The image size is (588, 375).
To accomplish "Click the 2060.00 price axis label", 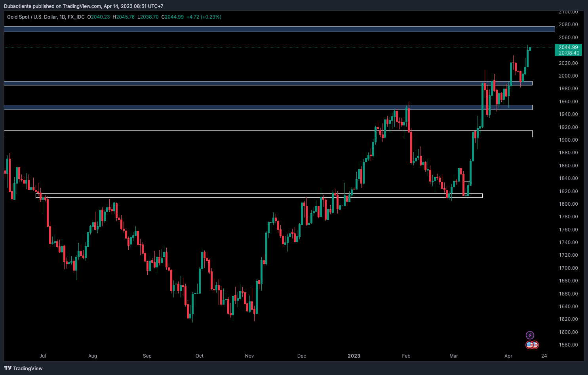I will pyautogui.click(x=568, y=38).
